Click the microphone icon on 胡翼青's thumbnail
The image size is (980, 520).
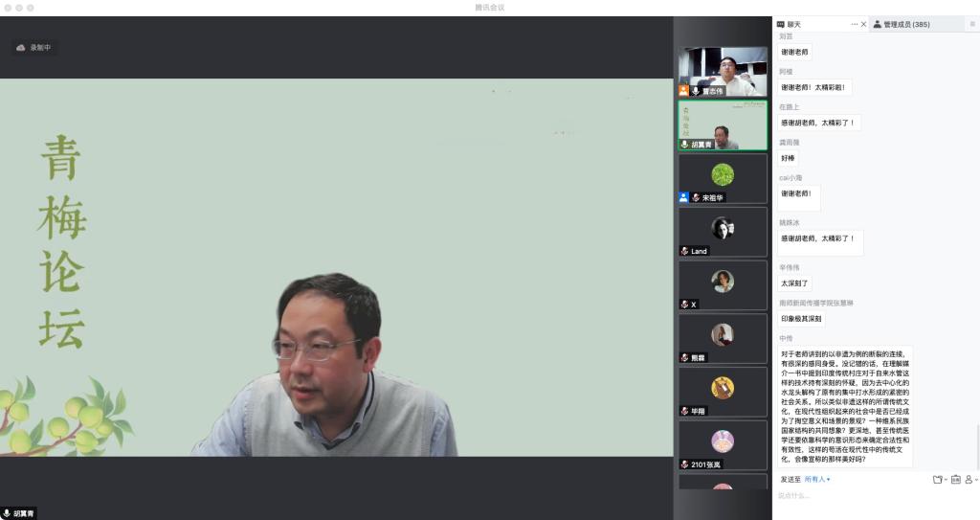click(684, 145)
